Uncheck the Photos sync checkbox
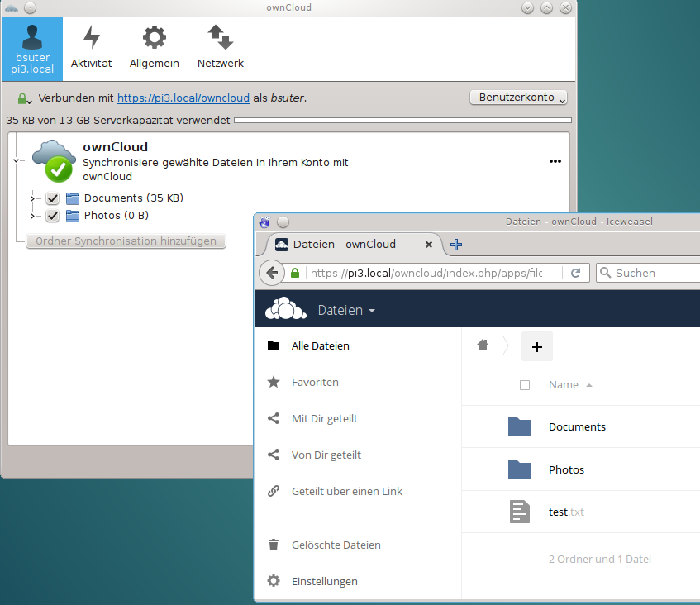 click(52, 217)
